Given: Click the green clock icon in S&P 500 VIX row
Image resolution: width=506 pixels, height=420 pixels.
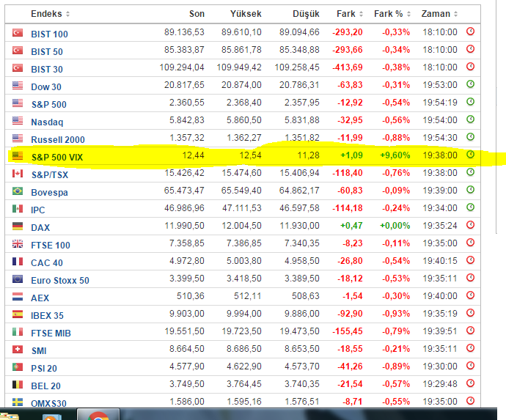Looking at the screenshot, I should point(471,155).
